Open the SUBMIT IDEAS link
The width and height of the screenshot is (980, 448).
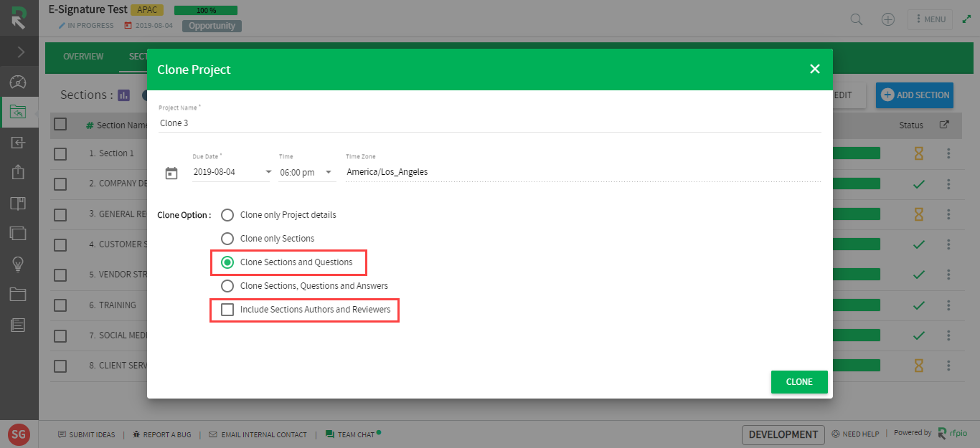pyautogui.click(x=87, y=434)
